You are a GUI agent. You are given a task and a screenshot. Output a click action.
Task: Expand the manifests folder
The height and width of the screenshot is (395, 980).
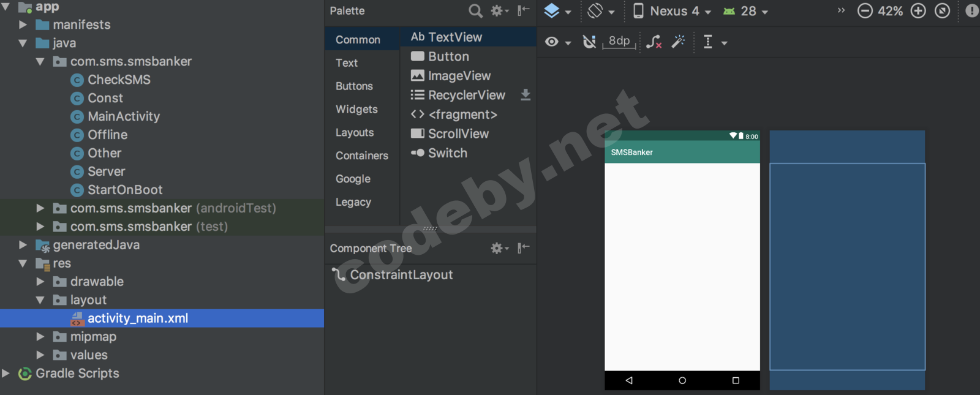pos(23,24)
